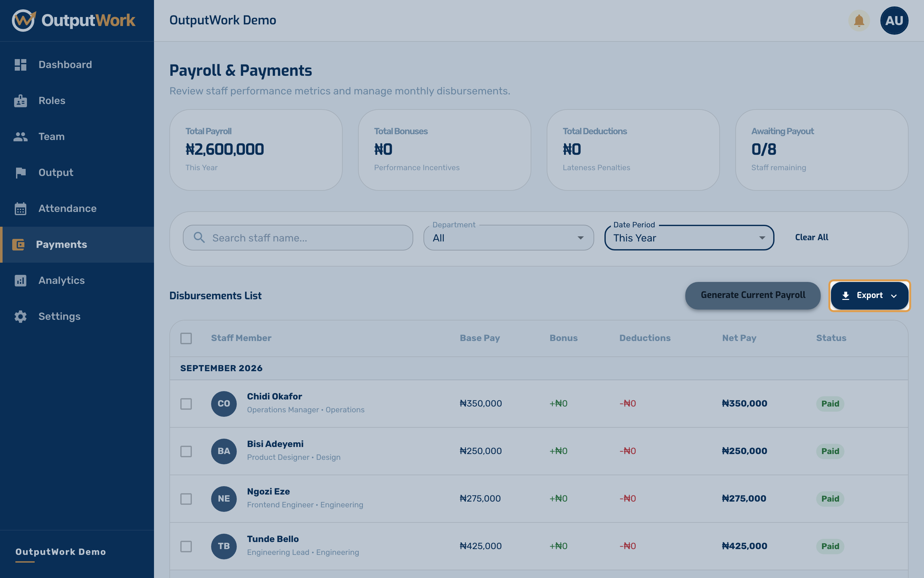924x578 pixels.
Task: Click the OutputWork logo icon
Action: click(x=24, y=20)
